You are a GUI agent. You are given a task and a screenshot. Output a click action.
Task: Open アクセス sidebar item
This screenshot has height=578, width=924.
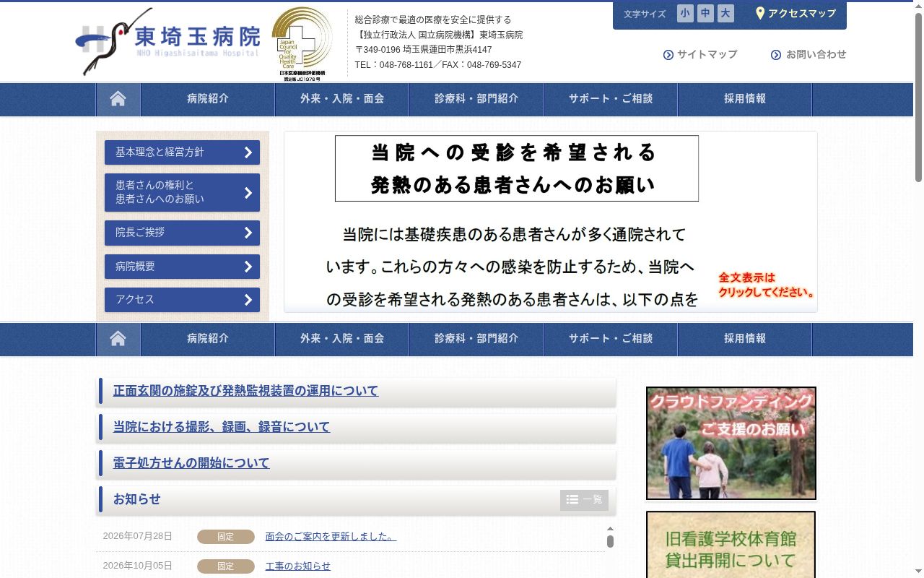[x=182, y=300]
